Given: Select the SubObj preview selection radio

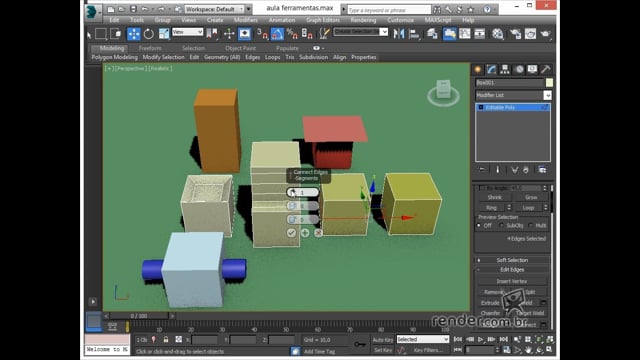Looking at the screenshot, I should 501,225.
